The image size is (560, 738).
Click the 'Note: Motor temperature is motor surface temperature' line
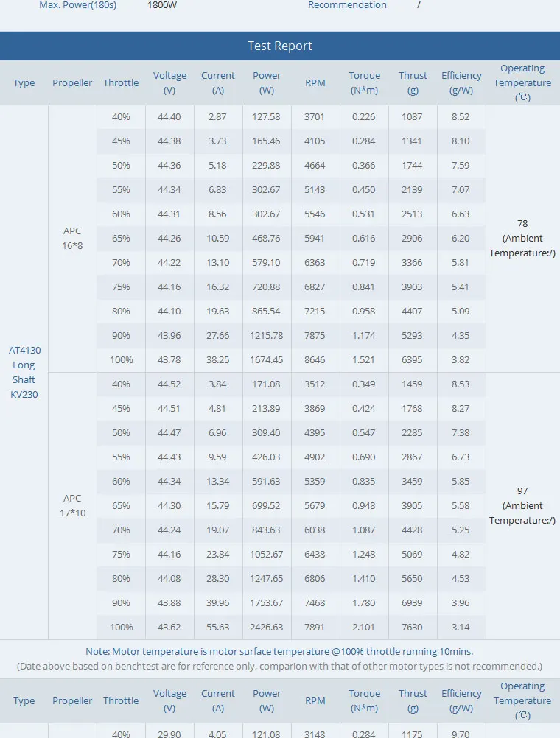(279, 651)
